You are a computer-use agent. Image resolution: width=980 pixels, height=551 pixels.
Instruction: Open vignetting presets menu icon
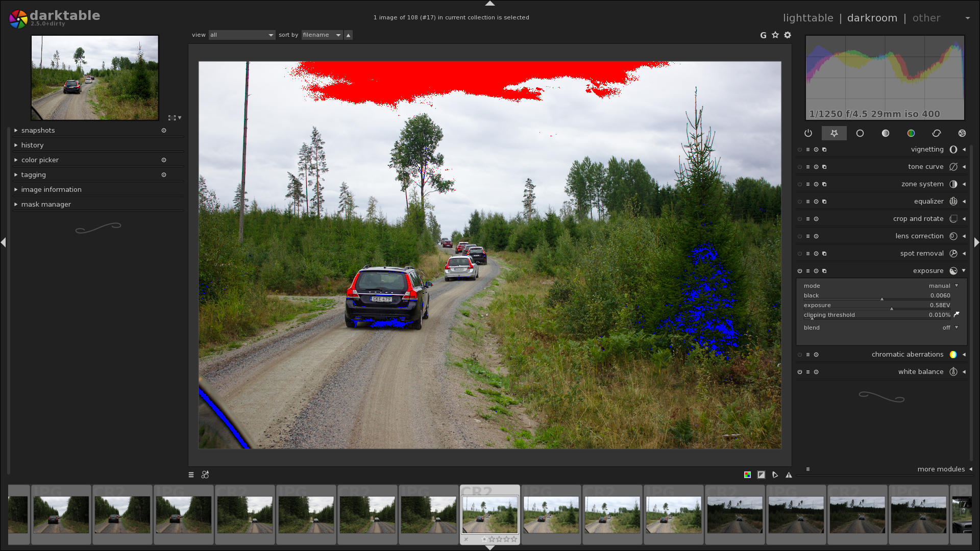tap(808, 149)
